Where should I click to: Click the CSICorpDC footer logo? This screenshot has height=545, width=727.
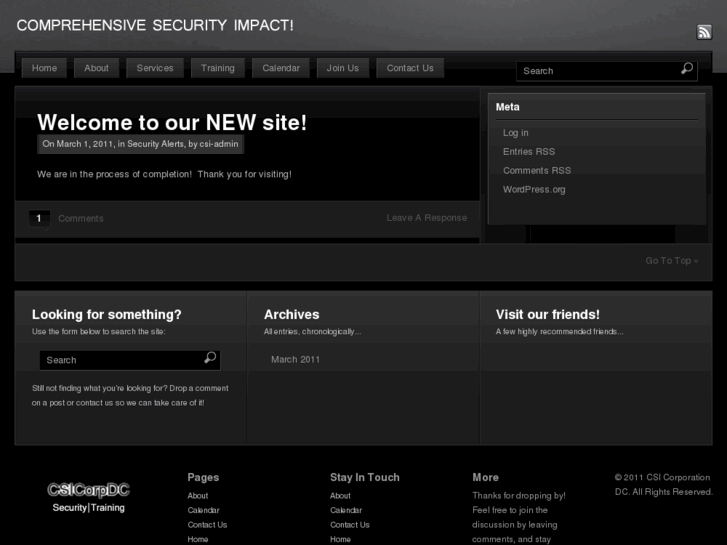[89, 496]
